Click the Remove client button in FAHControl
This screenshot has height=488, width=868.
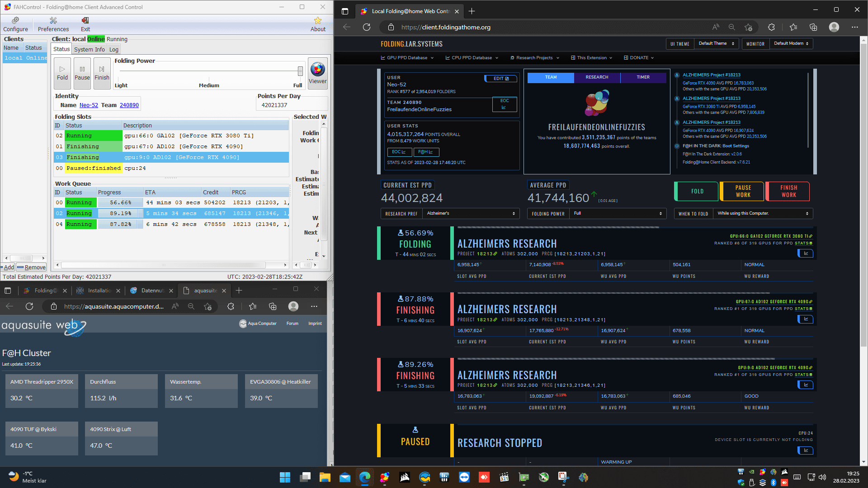[x=32, y=267]
